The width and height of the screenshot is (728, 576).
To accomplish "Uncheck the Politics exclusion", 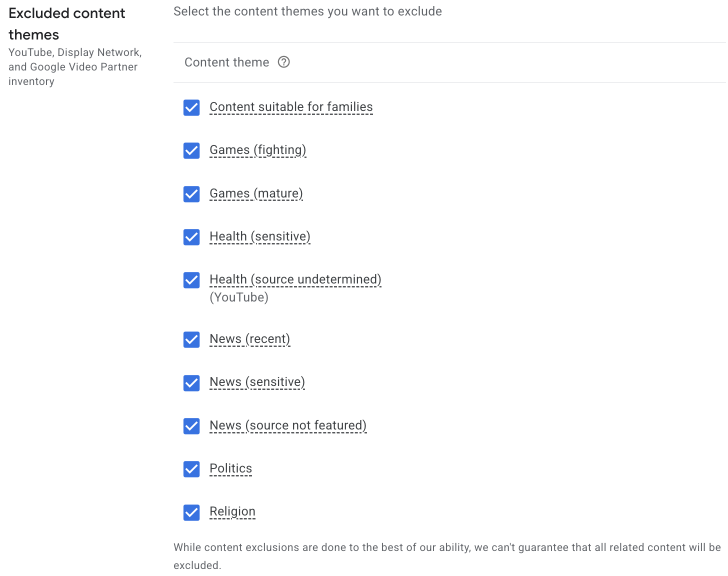I will (x=191, y=469).
